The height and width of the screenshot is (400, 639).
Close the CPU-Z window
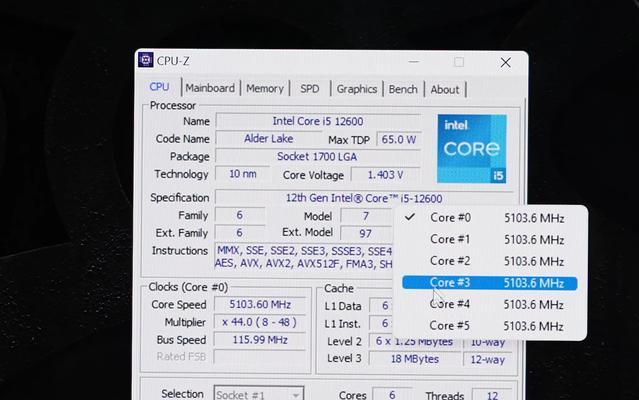pos(506,62)
